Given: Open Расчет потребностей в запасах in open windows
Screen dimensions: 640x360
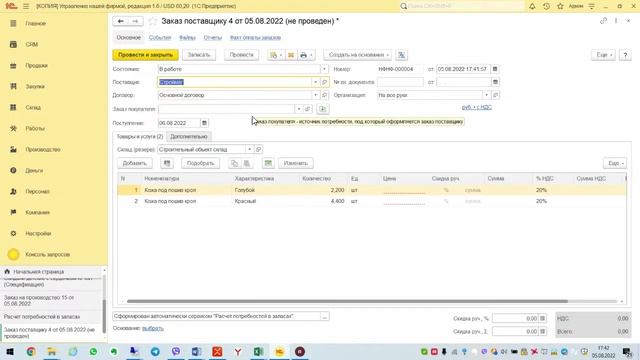Looking at the screenshot, I should click(42, 317).
